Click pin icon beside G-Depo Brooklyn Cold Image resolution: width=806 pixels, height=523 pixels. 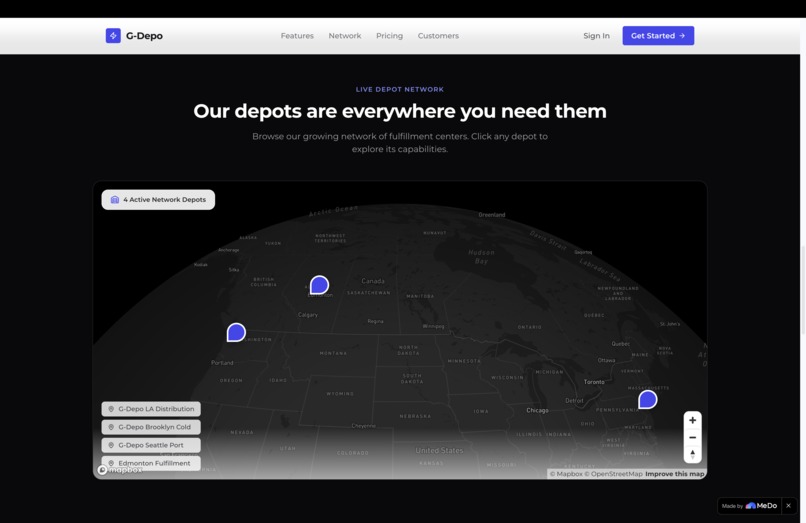111,427
